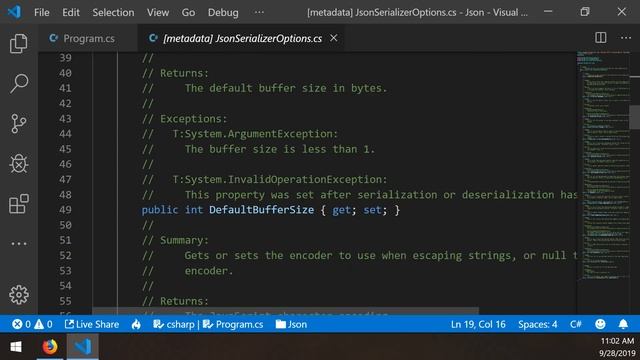Click the 'int' type keyword
This screenshot has width=640, height=360.
194,210
